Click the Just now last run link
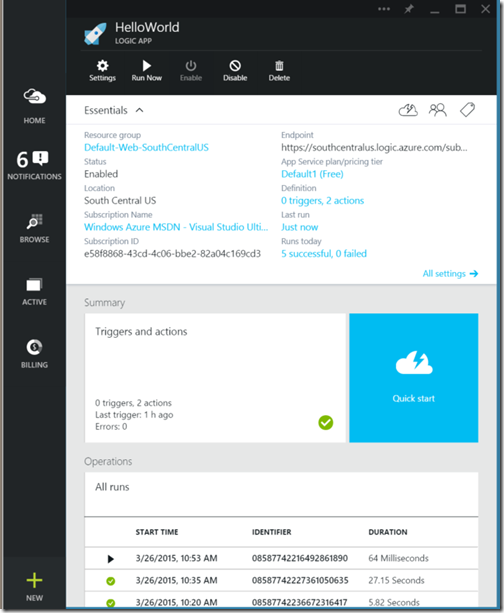Viewport: 504px width, 613px height. pyautogui.click(x=300, y=227)
